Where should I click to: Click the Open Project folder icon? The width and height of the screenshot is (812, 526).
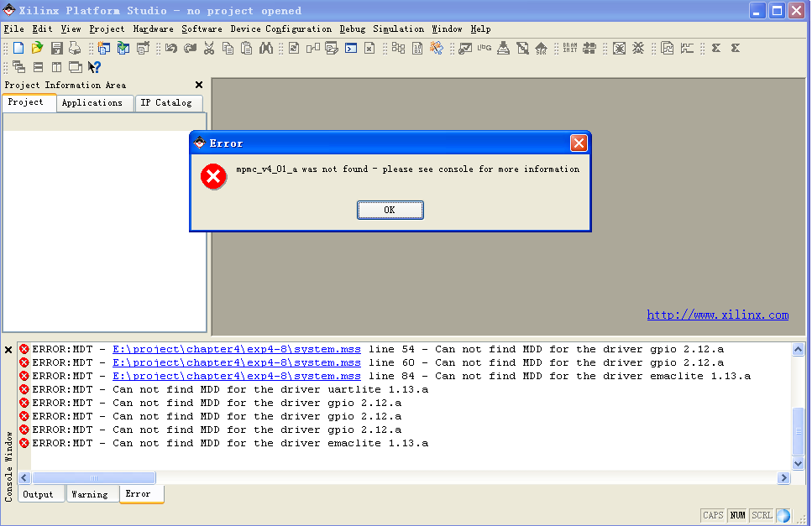[37, 48]
